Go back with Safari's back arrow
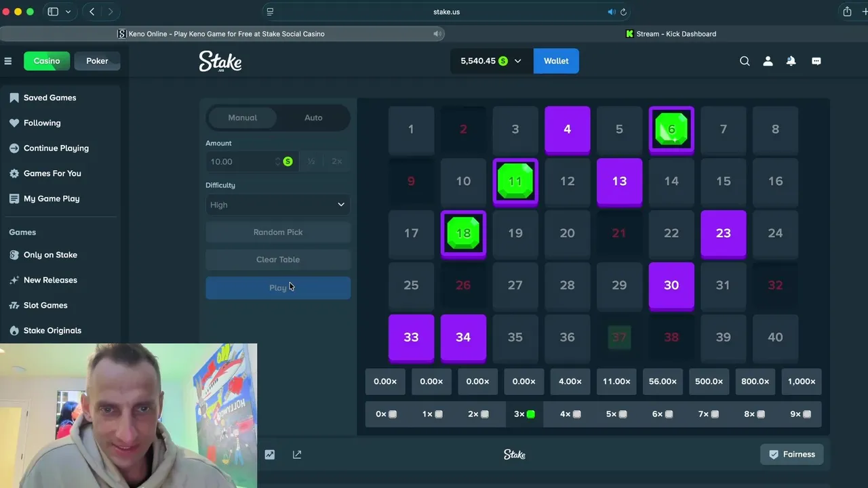The width and height of the screenshot is (868, 488). [92, 12]
